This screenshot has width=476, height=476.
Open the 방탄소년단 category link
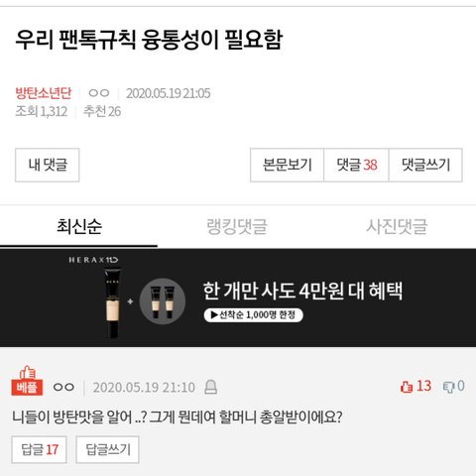pos(44,93)
